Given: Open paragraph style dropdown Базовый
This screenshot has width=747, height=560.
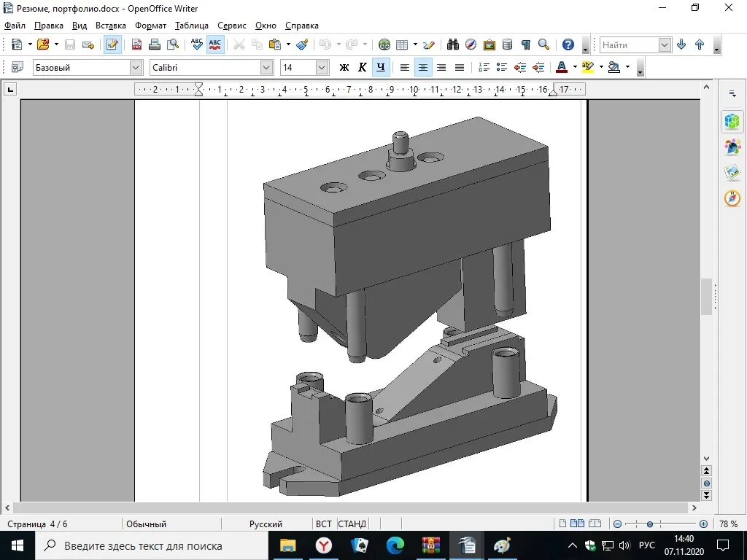Looking at the screenshot, I should tap(136, 68).
